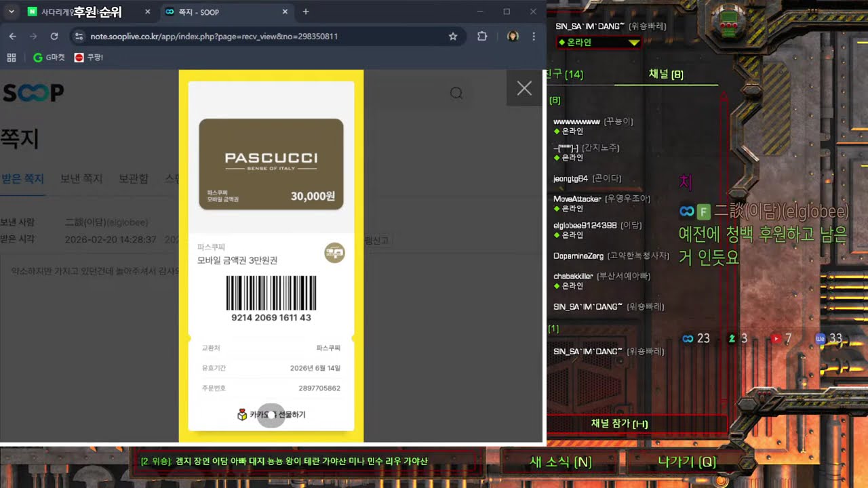
Task: Click the Pascucci round brand logo
Action: (x=335, y=253)
